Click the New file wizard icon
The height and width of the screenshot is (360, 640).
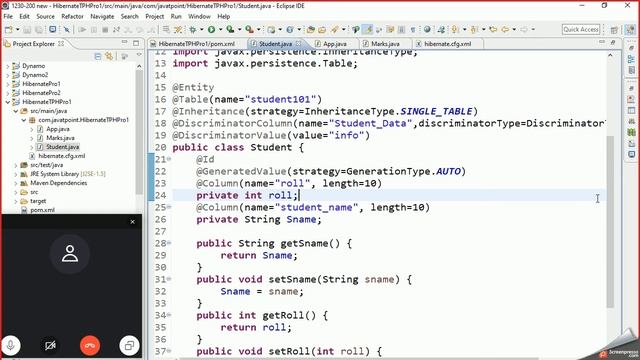[8, 29]
